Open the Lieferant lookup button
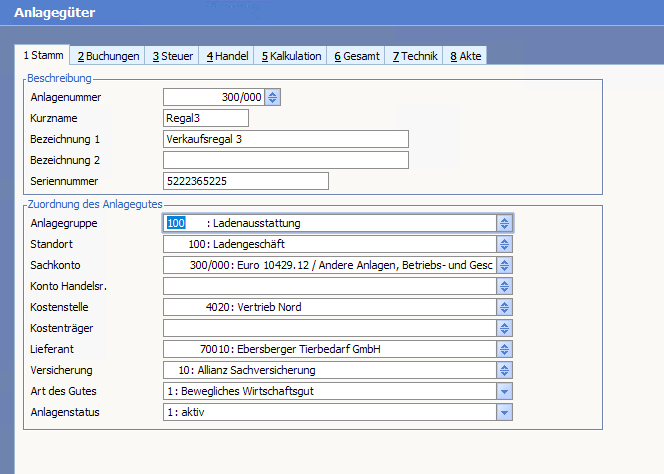664x474 pixels. tap(505, 349)
